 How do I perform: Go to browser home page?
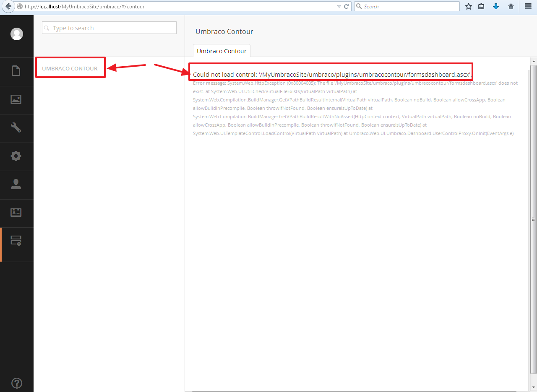[511, 6]
